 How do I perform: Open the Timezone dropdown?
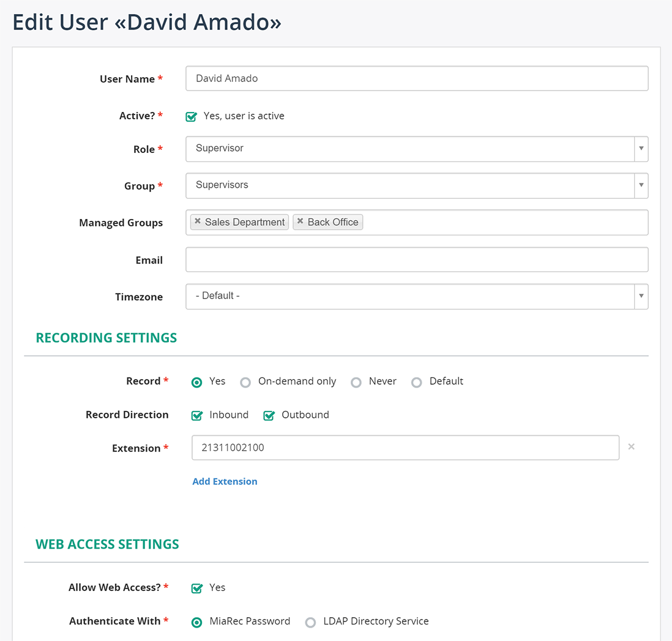(x=641, y=296)
